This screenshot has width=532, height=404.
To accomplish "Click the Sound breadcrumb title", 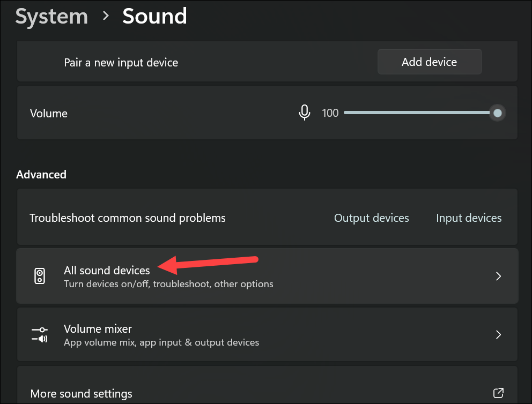I will (154, 16).
